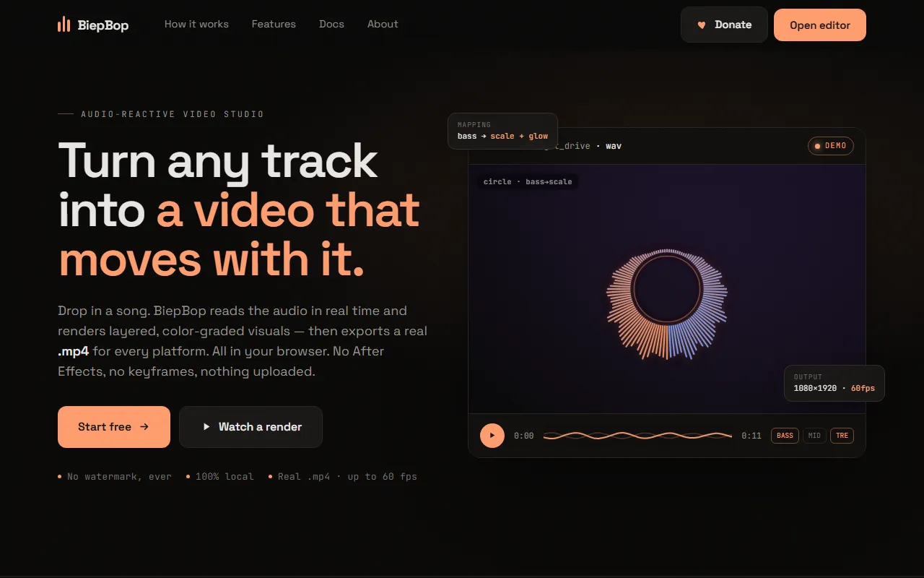Toggle the MID band chip
The height and width of the screenshot is (578, 924).
[814, 436]
